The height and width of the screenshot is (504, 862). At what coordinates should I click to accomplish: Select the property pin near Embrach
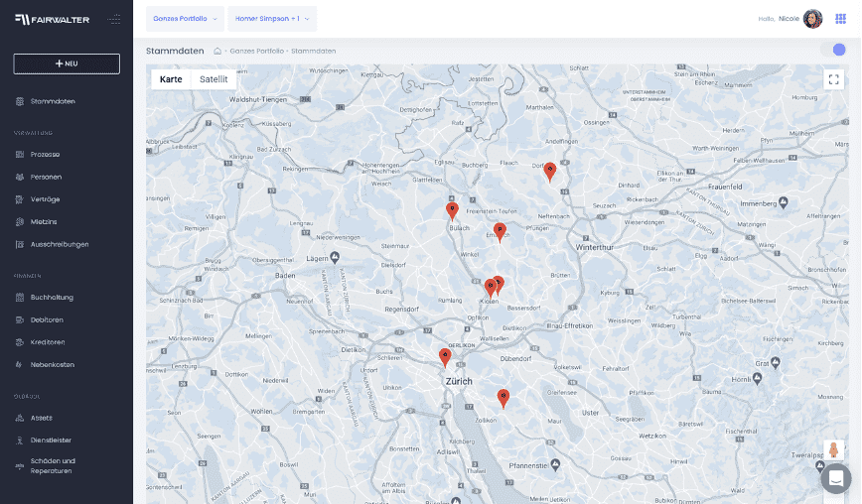(x=500, y=232)
